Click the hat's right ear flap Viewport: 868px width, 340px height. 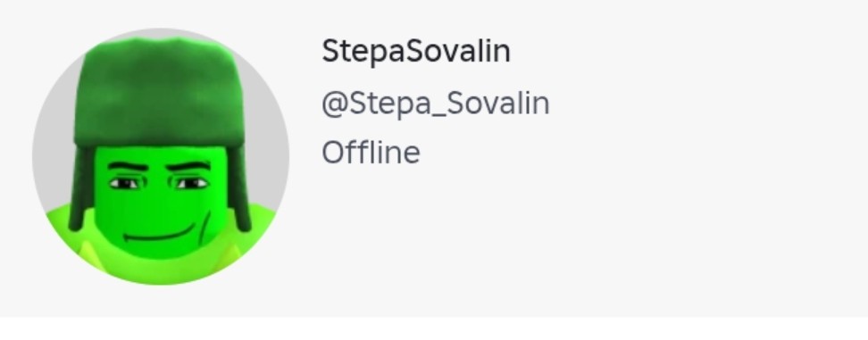coord(239,188)
